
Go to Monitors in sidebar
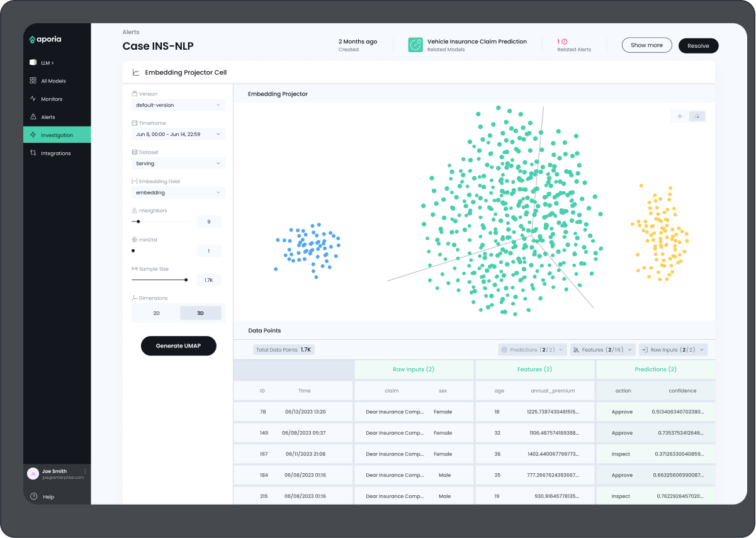tap(52, 99)
